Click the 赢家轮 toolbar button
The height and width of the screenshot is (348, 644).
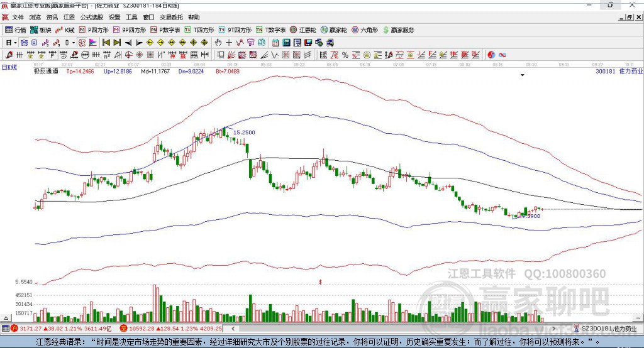[334, 30]
